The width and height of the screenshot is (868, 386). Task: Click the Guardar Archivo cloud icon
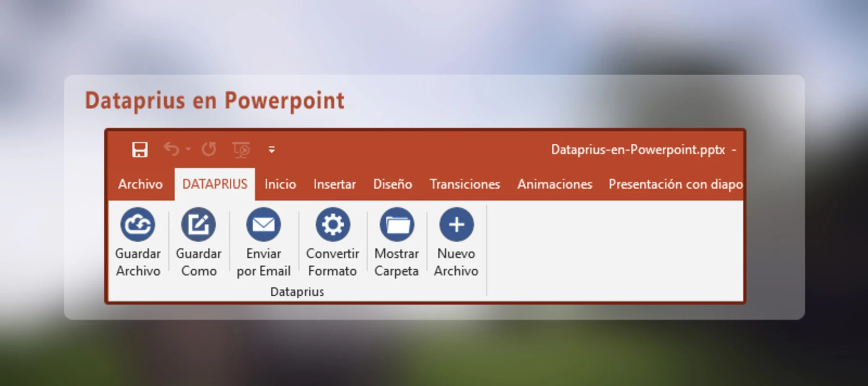[138, 224]
